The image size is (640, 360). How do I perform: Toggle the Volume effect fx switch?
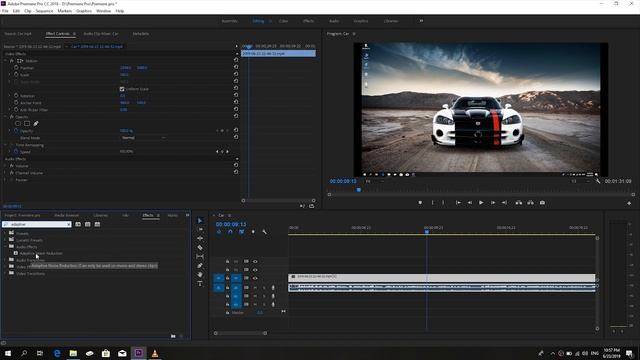click(12, 166)
